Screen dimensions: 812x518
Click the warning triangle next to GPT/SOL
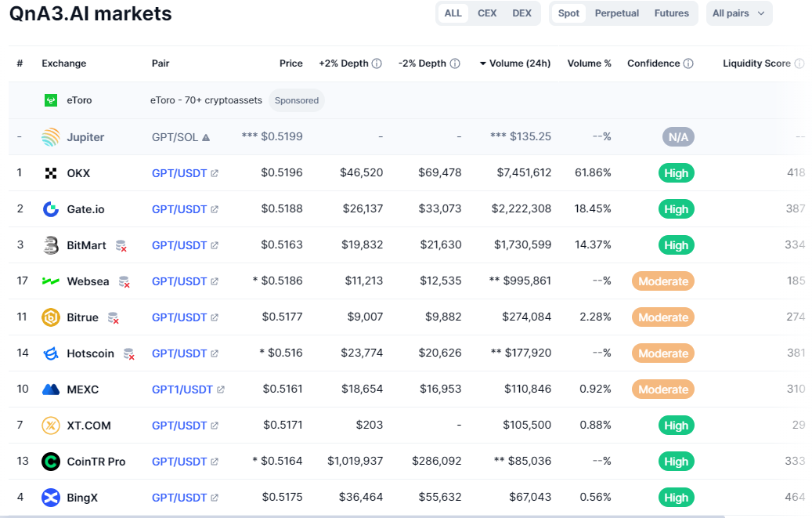[206, 137]
